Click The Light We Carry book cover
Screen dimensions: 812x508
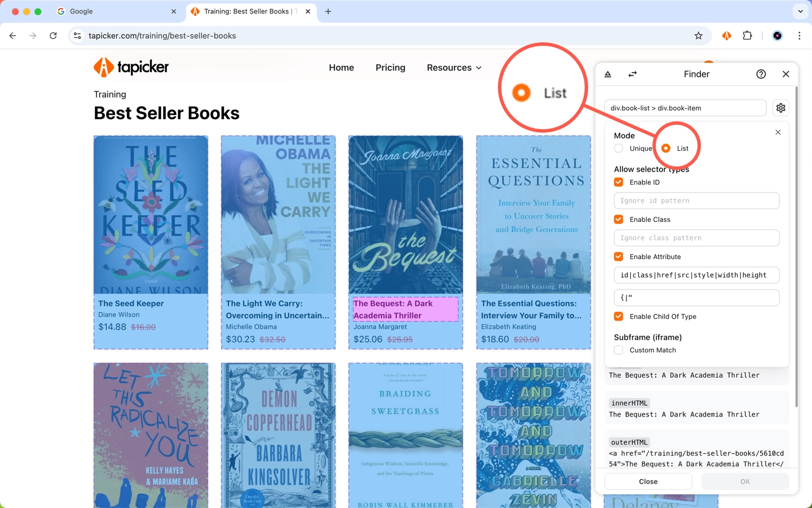point(278,214)
